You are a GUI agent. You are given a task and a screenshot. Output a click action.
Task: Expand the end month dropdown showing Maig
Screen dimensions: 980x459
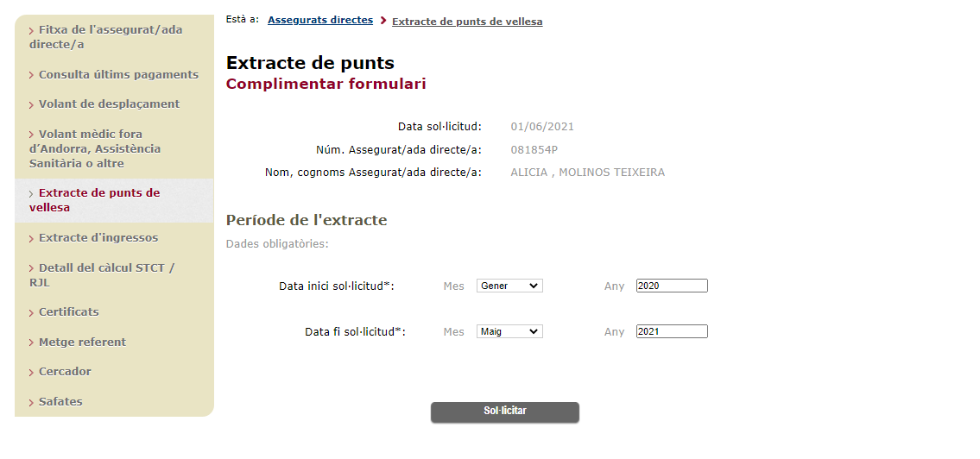(x=509, y=332)
